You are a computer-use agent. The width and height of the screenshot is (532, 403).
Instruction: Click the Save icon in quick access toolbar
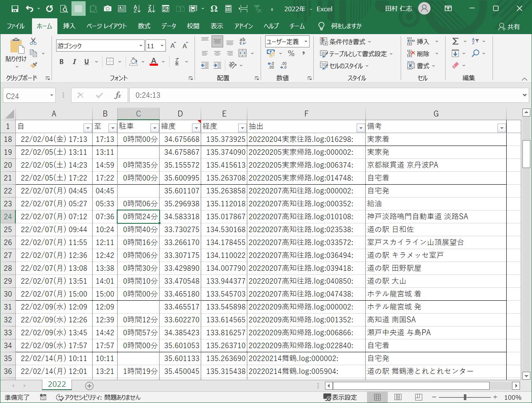[x=15, y=9]
